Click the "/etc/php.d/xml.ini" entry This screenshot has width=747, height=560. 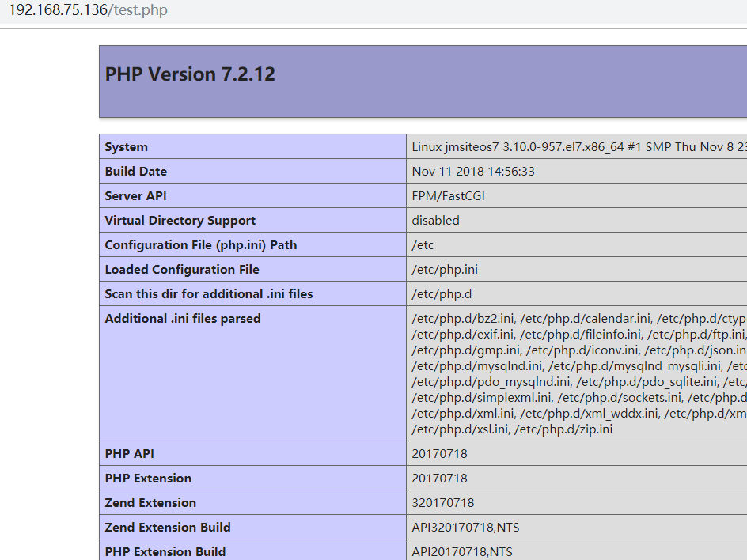[463, 413]
